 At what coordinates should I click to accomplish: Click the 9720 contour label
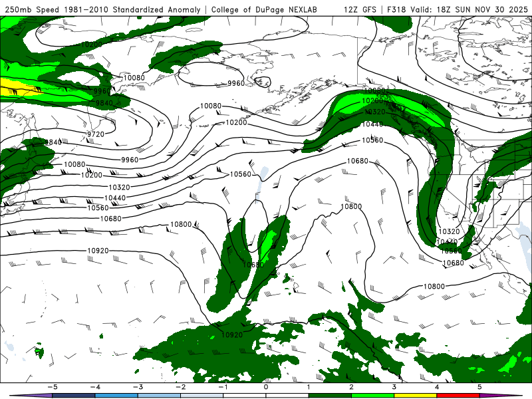coord(96,134)
